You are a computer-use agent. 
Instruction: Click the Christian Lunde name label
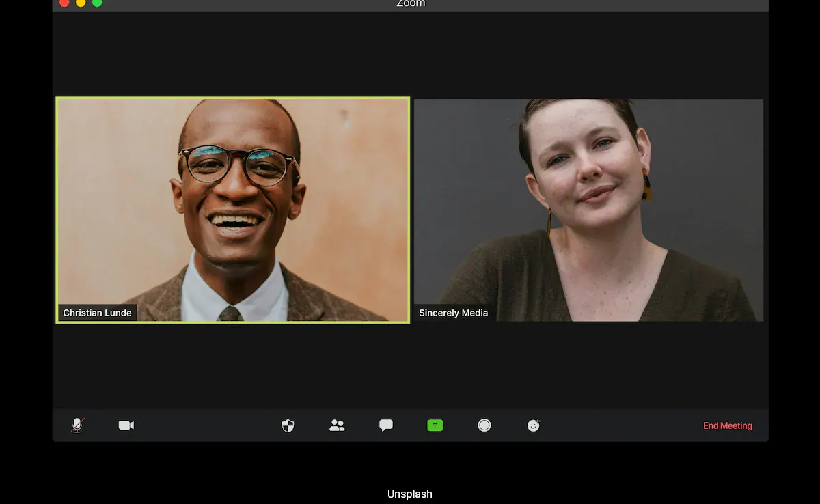pos(97,313)
